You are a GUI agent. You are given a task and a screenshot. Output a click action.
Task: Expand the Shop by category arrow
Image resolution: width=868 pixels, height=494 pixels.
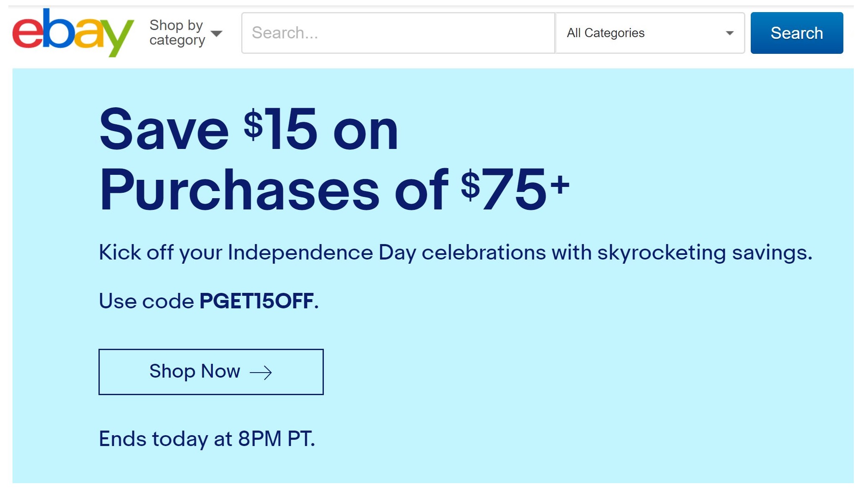pyautogui.click(x=217, y=33)
